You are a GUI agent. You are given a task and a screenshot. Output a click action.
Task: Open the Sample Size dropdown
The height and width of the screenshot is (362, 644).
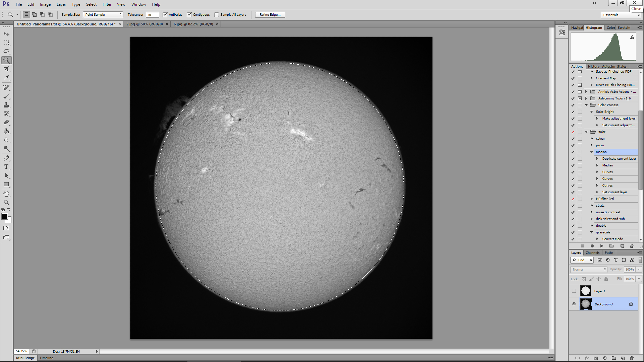[x=103, y=15]
